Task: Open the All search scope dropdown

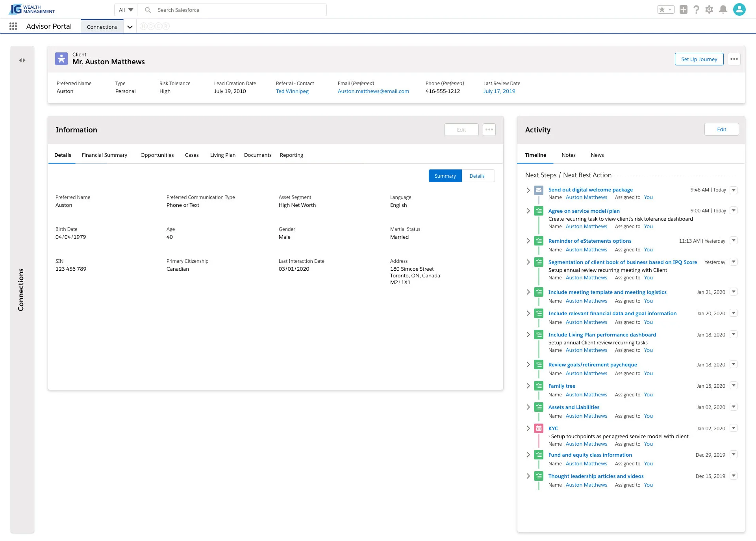Action: tap(126, 10)
